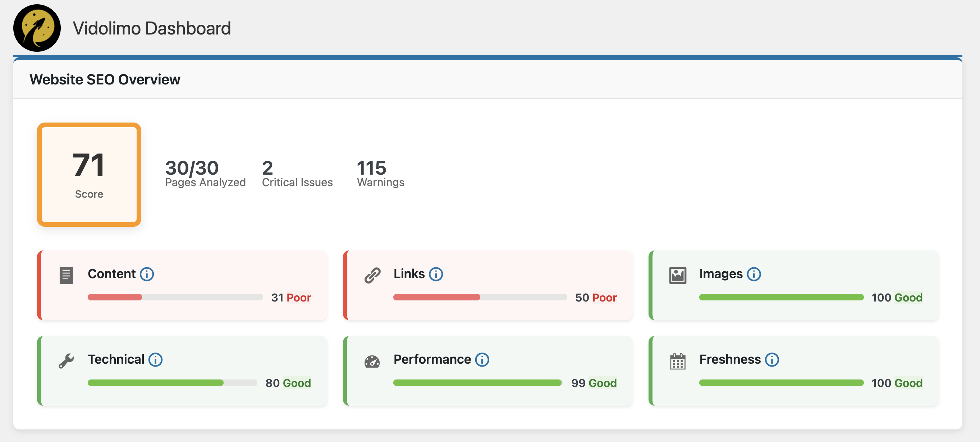The width and height of the screenshot is (980, 442).
Task: Click the Vidolimo rocket logo
Action: tap(37, 28)
